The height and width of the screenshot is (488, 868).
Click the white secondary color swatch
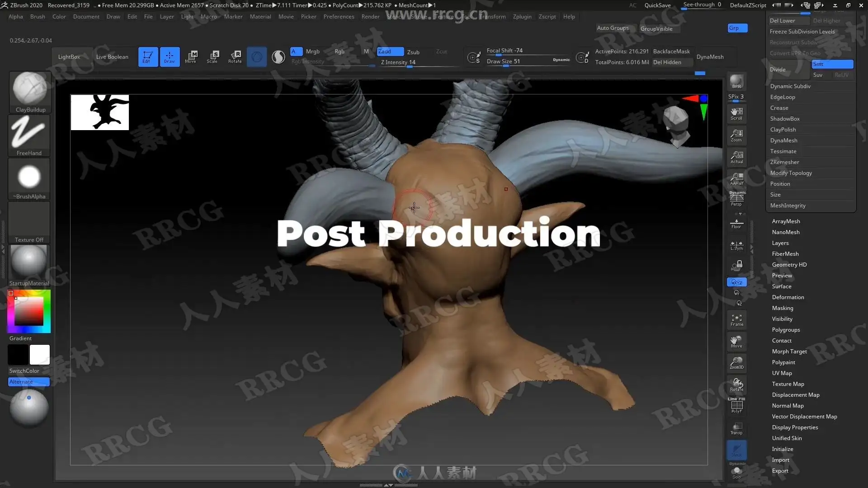coord(40,355)
